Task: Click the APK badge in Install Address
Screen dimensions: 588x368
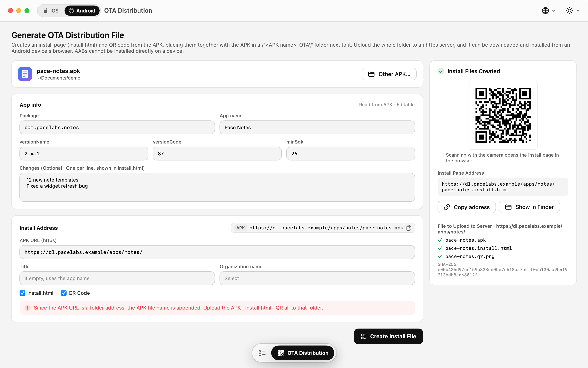Action: click(241, 228)
